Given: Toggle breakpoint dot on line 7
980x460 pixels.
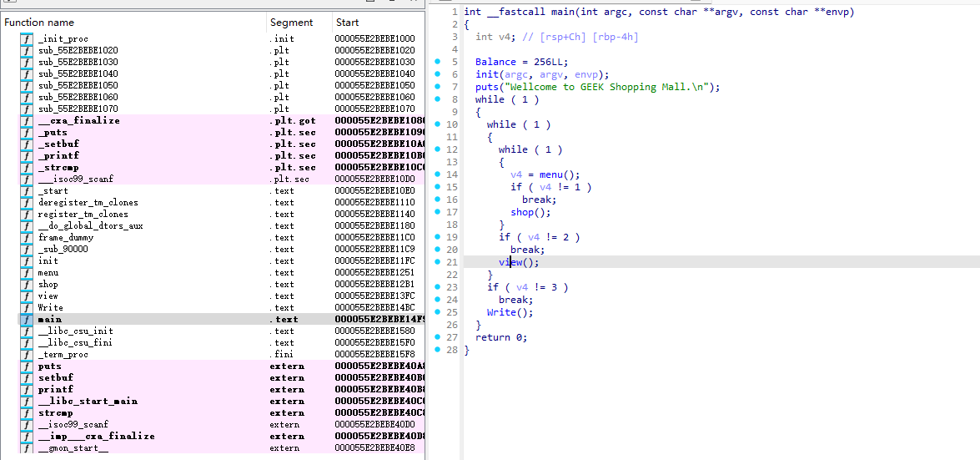Looking at the screenshot, I should click(x=438, y=86).
